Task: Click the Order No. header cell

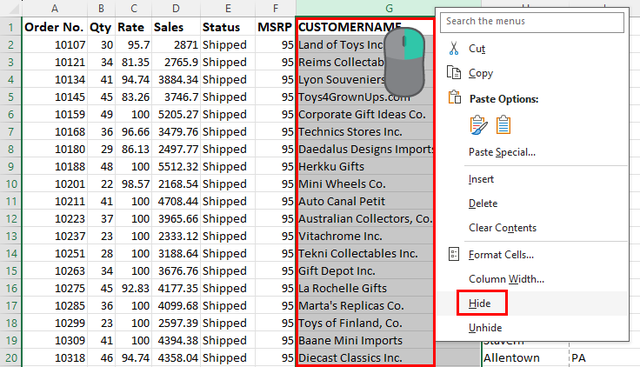Action: click(x=55, y=27)
